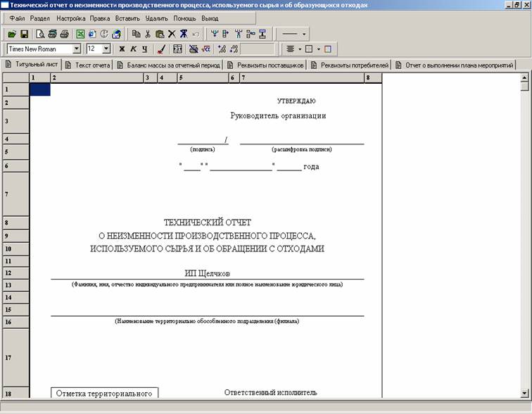Toggle underline formatting (Ч)

(144, 49)
